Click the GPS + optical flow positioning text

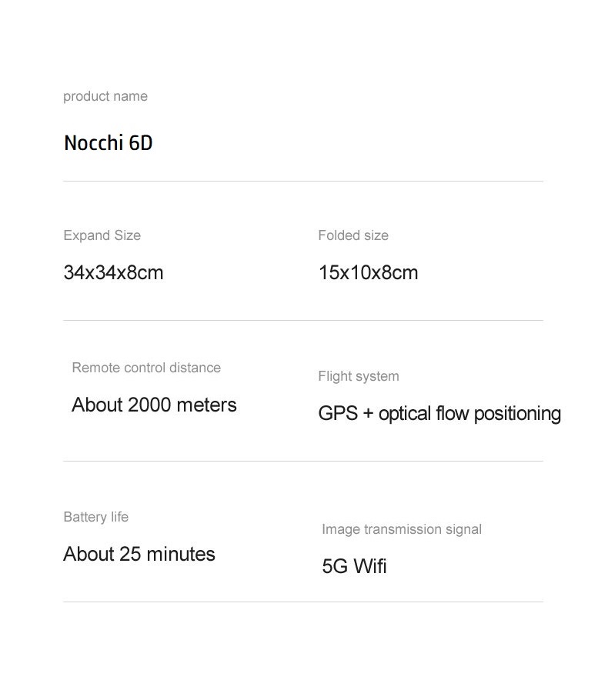pos(439,413)
